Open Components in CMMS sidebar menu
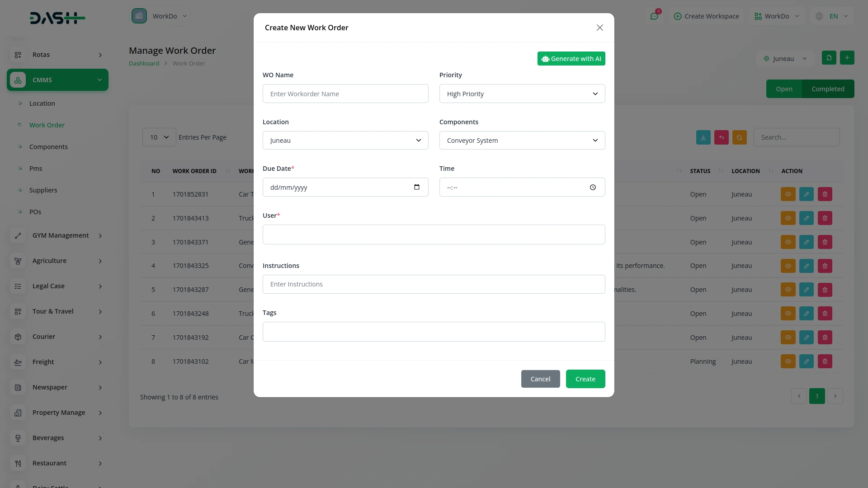The height and width of the screenshot is (488, 868). [x=48, y=147]
